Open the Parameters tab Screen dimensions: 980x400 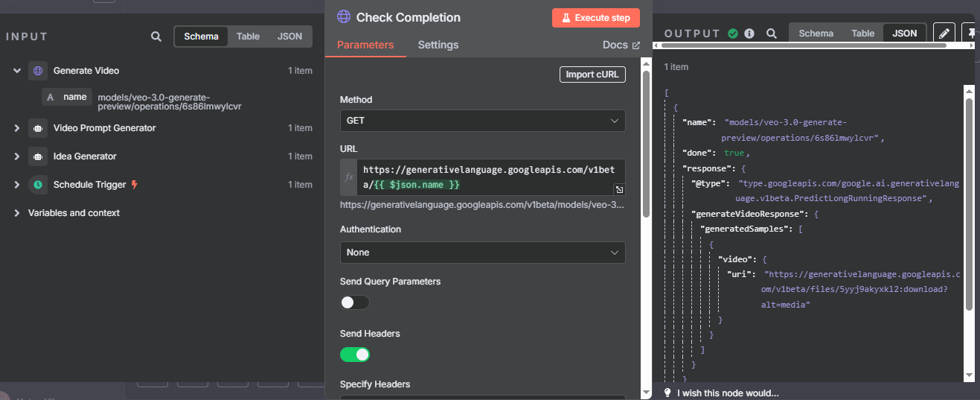pyautogui.click(x=365, y=45)
